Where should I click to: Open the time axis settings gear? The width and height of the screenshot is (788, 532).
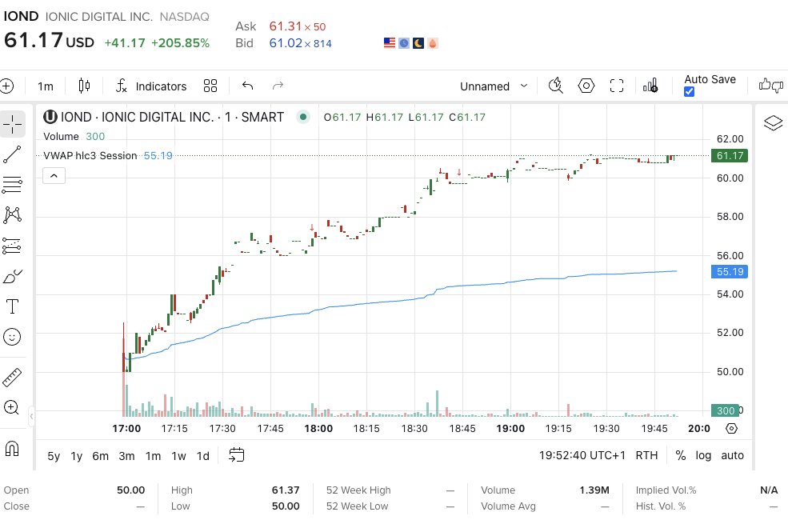[732, 429]
